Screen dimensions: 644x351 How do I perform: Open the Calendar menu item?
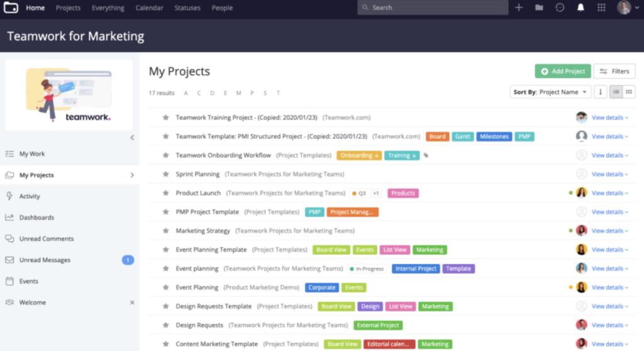coord(149,8)
